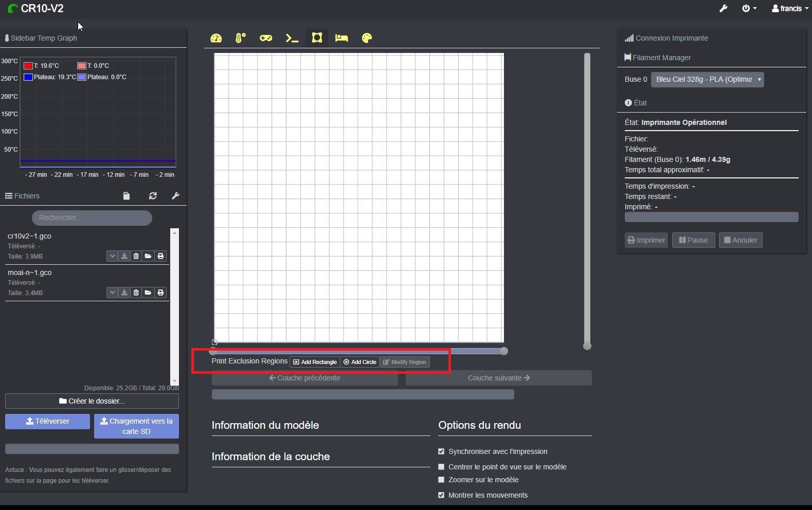Click the refresh files icon
Screen dimensions: 812x510
153,196
